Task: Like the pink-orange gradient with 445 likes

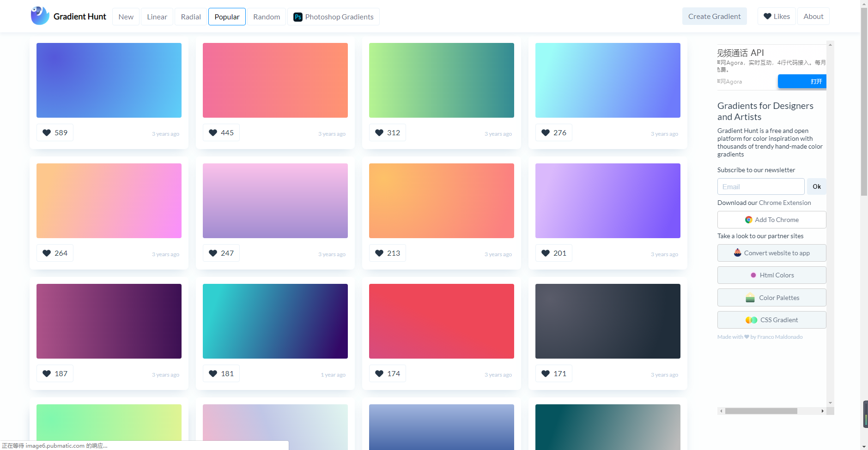Action: tap(221, 132)
